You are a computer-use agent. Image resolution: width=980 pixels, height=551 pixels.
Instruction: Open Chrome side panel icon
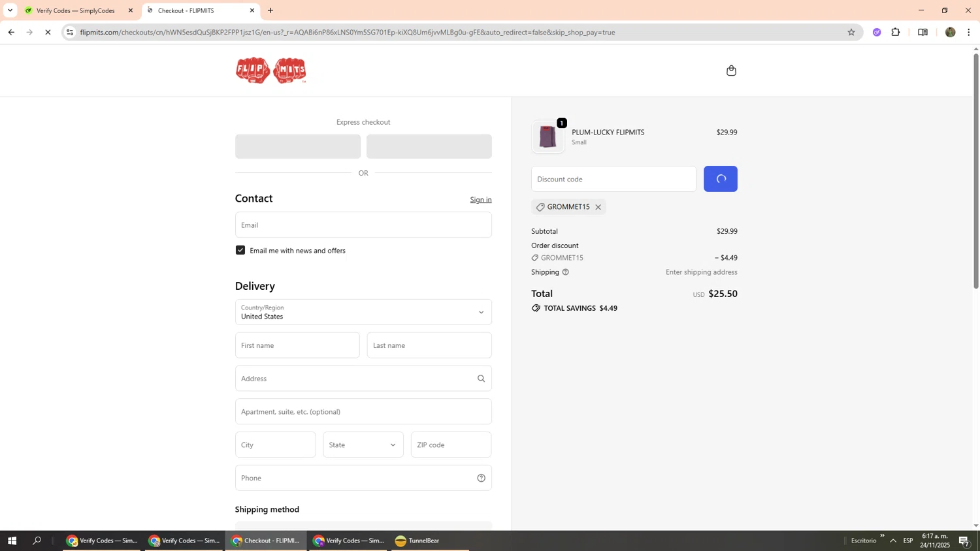[923, 32]
